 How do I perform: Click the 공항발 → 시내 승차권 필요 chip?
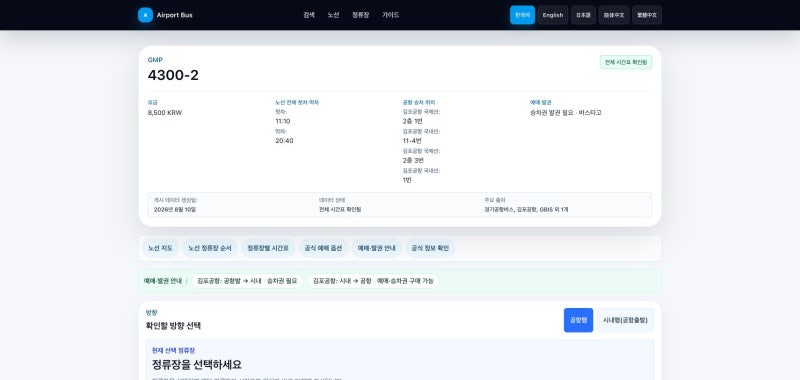tap(247, 281)
